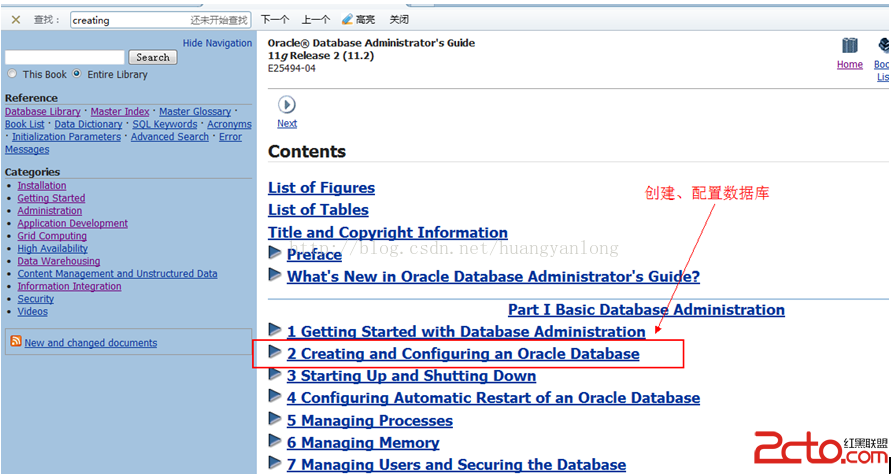Open Title and Copyright Information

(388, 233)
